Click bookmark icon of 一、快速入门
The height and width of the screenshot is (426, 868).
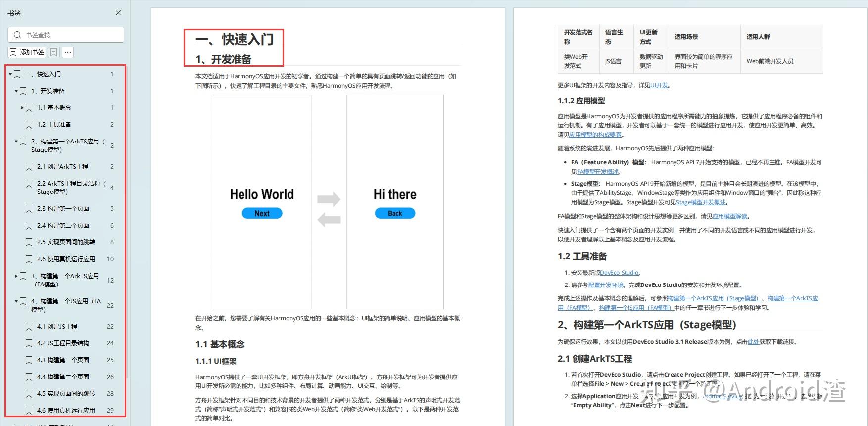click(17, 74)
